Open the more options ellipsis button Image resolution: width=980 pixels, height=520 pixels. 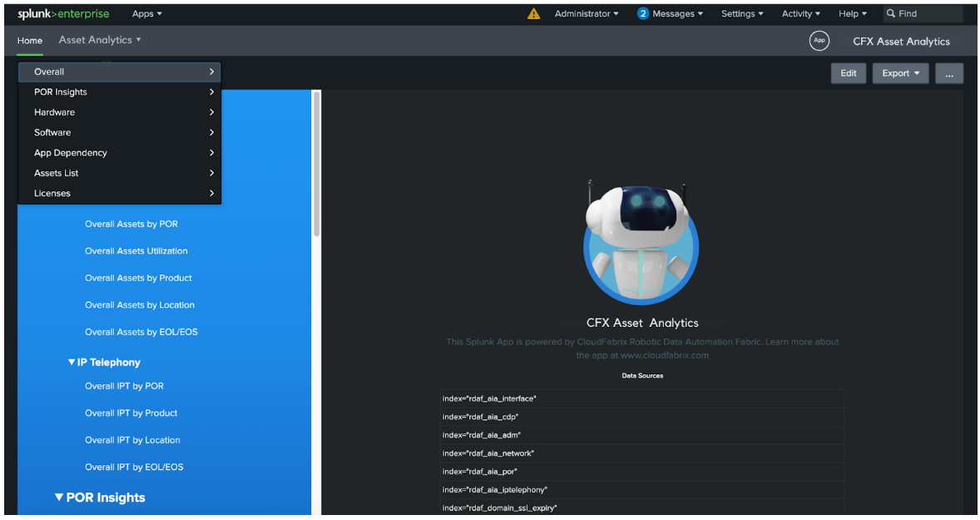click(x=948, y=73)
